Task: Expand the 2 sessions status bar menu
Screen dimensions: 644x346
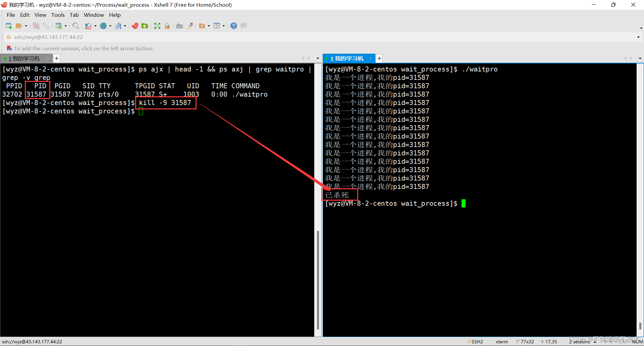Action: (x=579, y=341)
